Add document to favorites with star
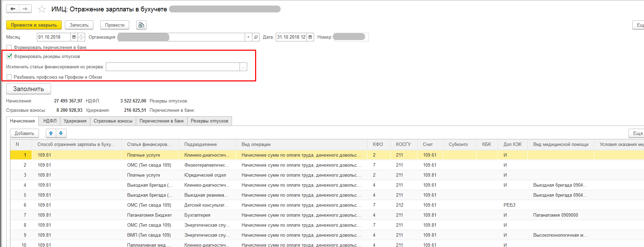 tap(42, 9)
